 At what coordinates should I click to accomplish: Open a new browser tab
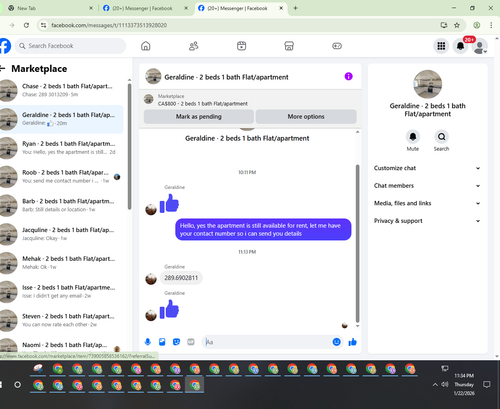click(295, 8)
